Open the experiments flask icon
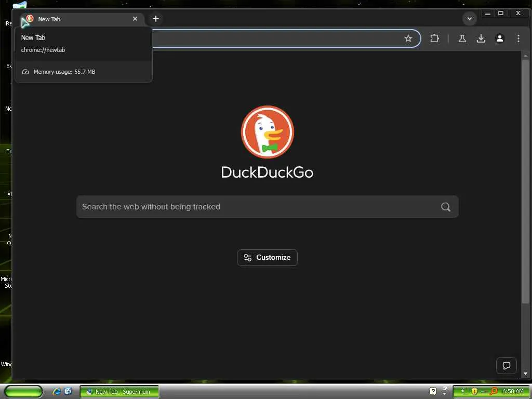Viewport: 532px width, 399px height. (462, 38)
